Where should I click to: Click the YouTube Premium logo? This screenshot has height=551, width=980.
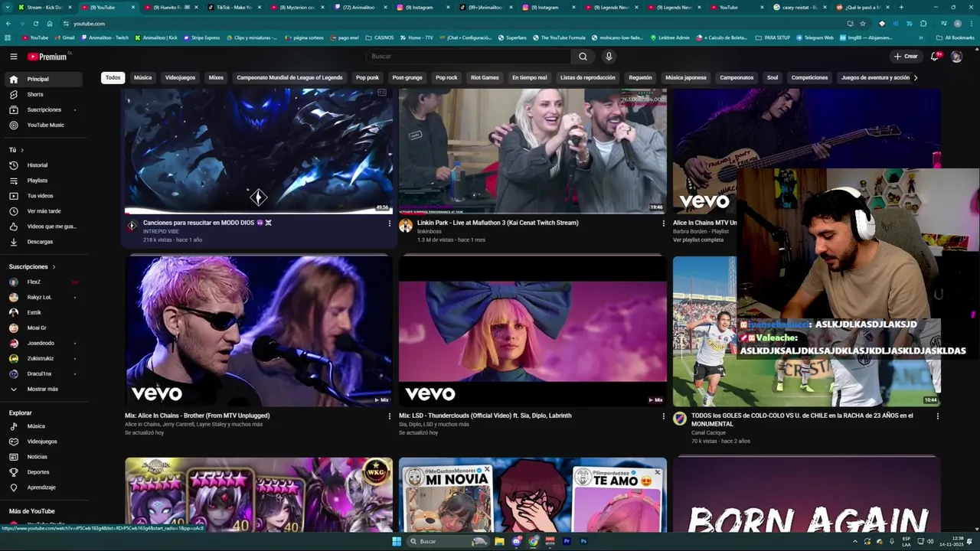point(47,57)
